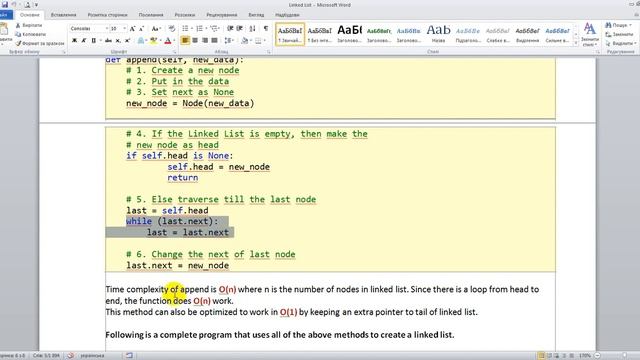Switch to the Основне tab
Viewport: 640px width, 360px height.
tap(30, 15)
